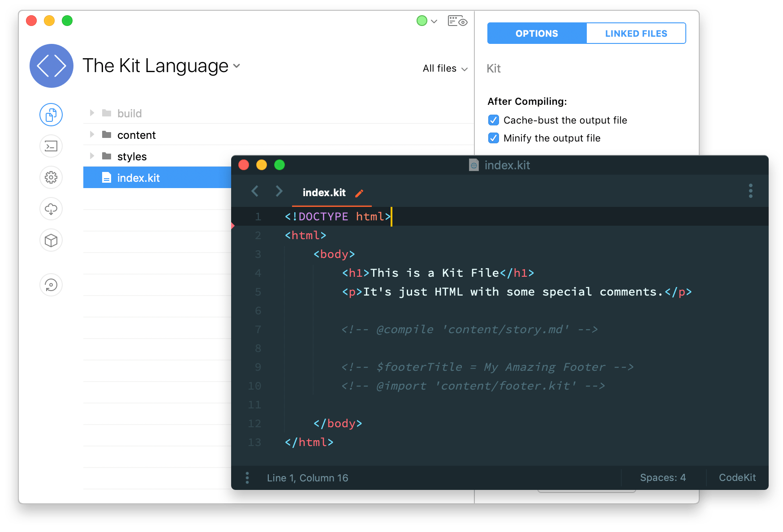Open the Files view in sidebar

(51, 115)
